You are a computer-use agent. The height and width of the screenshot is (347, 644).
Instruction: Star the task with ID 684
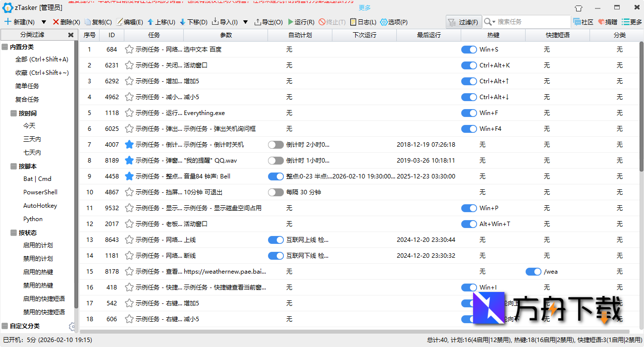coord(129,50)
